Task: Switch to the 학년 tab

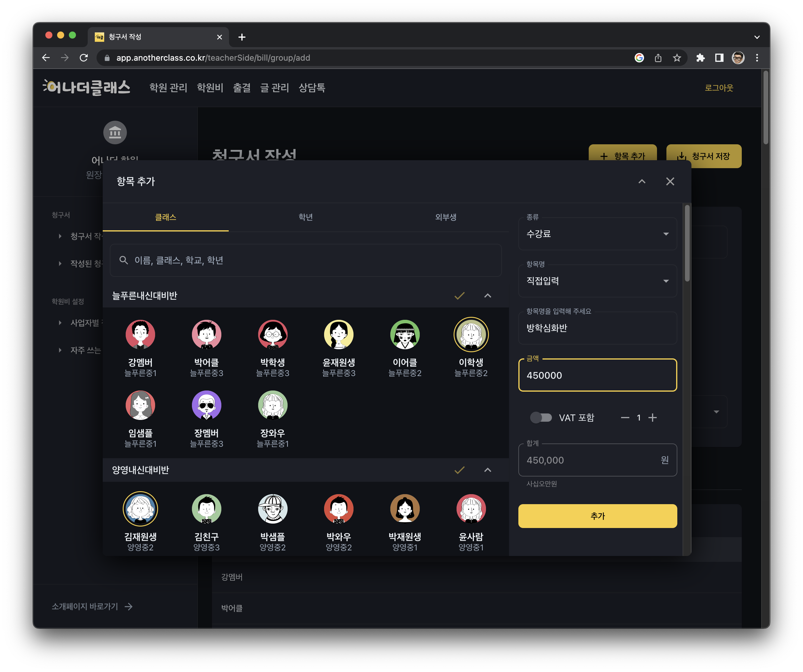Action: coord(306,217)
